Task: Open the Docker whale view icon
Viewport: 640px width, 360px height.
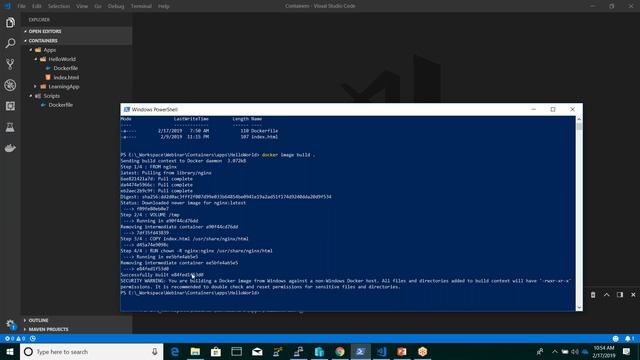Action: [x=10, y=148]
